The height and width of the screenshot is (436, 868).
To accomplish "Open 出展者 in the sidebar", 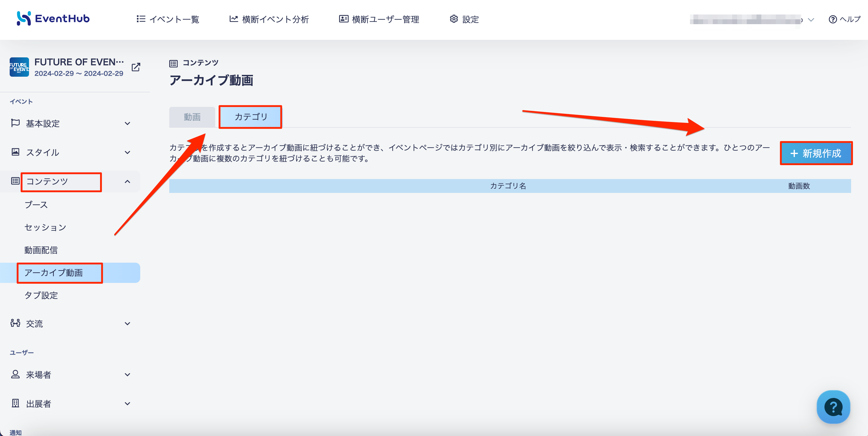I will click(x=38, y=404).
